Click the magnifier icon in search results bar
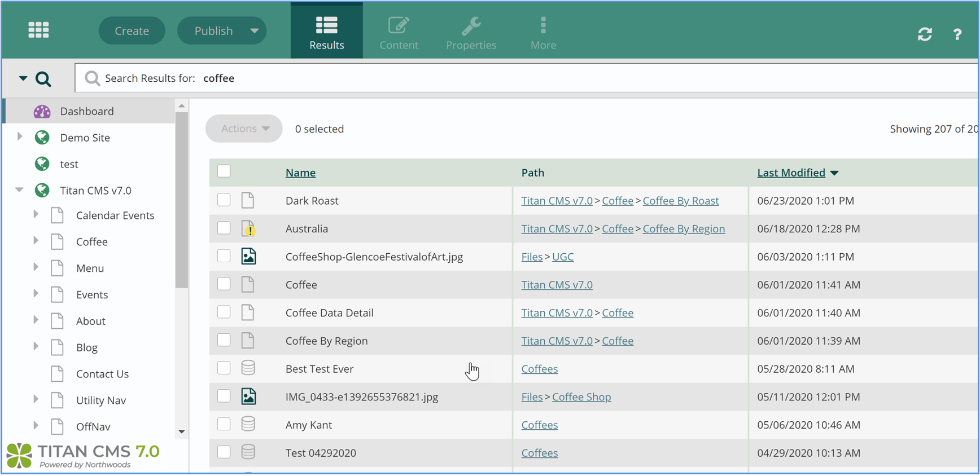Image resolution: width=980 pixels, height=476 pixels. (92, 78)
